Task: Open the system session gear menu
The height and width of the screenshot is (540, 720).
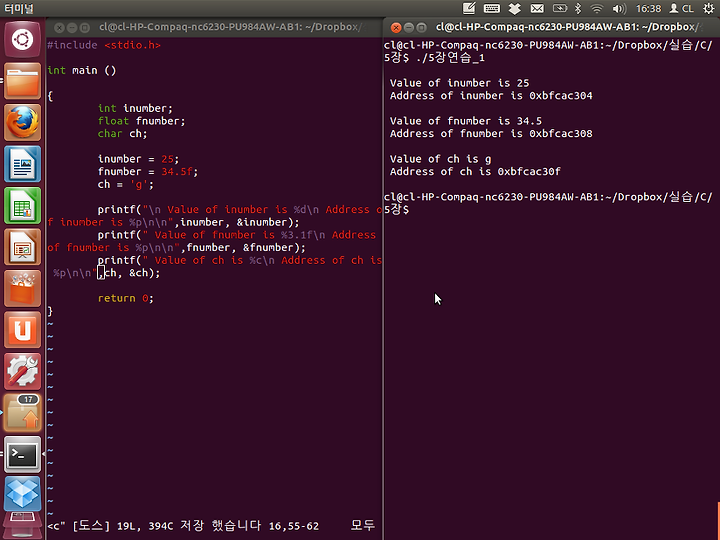Action: pyautogui.click(x=709, y=8)
